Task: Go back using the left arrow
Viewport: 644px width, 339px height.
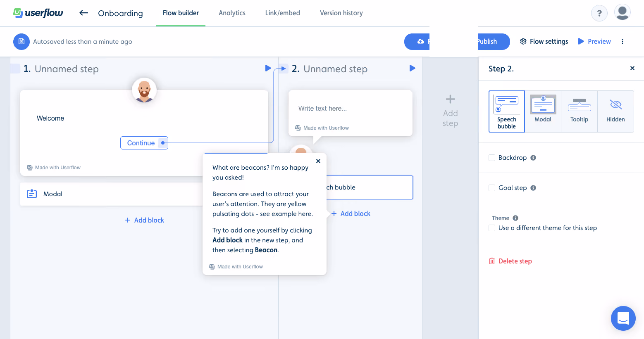Action: pos(83,13)
